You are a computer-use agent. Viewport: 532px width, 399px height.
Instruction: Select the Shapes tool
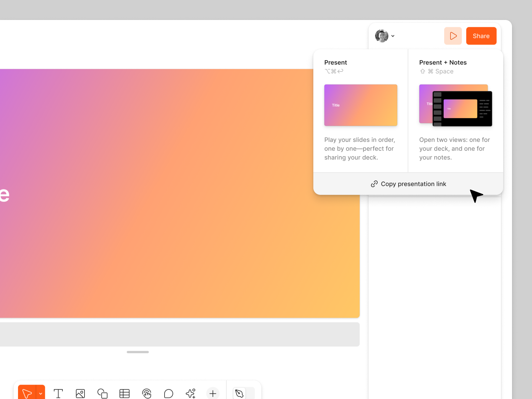[x=102, y=393]
